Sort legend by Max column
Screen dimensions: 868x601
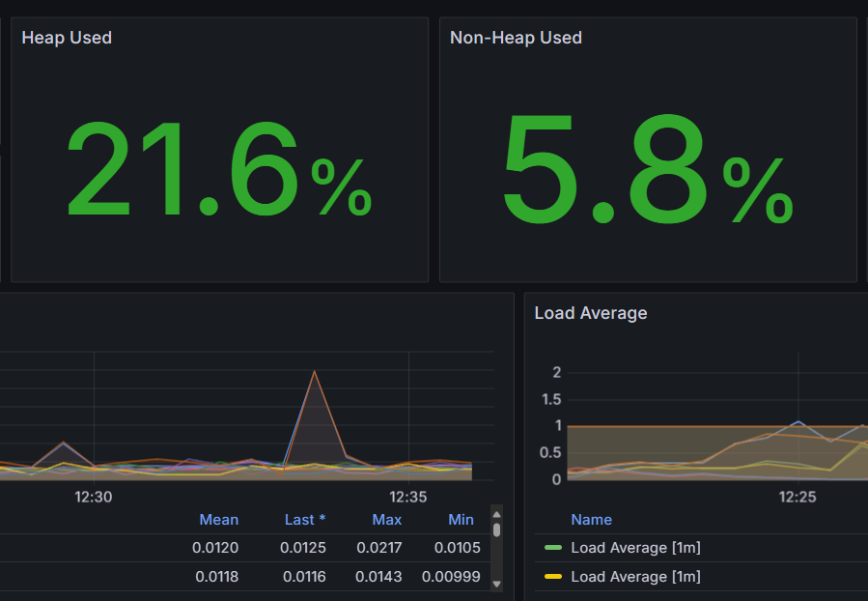point(386,520)
